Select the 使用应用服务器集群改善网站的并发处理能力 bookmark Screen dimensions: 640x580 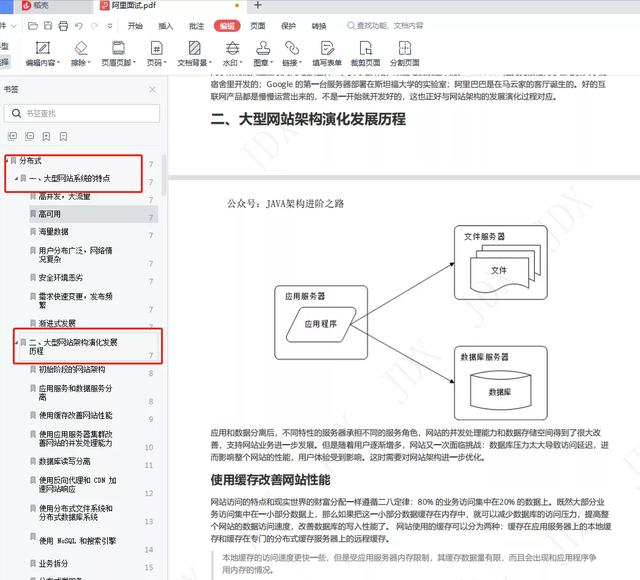tap(76, 438)
